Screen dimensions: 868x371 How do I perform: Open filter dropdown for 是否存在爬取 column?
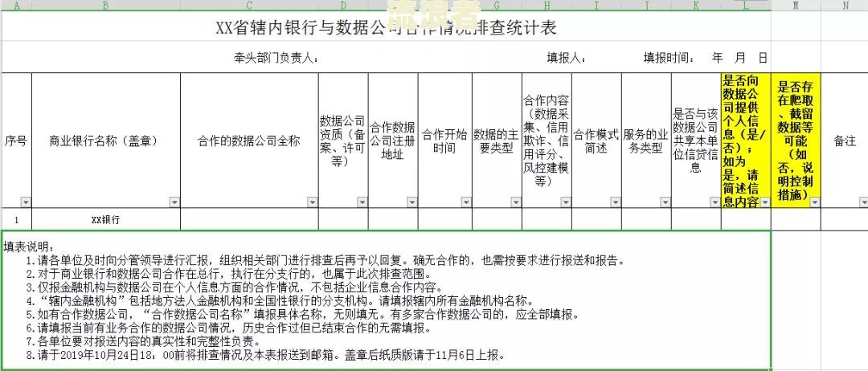[814, 202]
